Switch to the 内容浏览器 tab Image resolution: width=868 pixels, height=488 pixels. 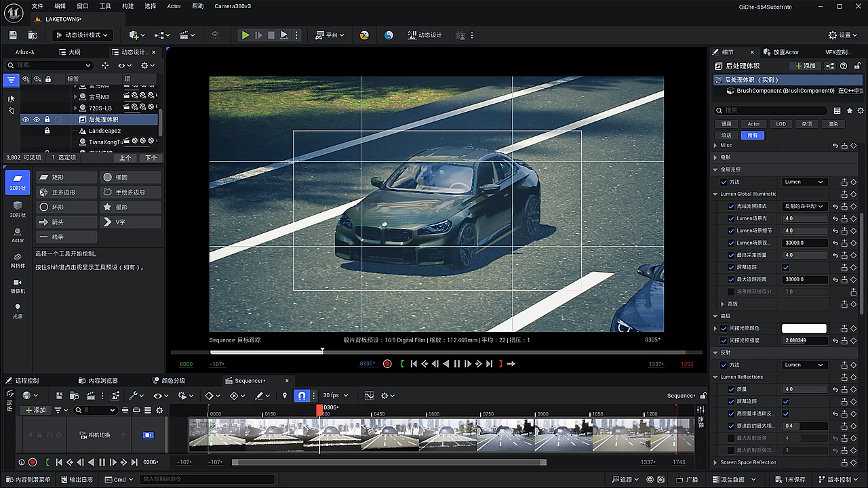(x=98, y=381)
